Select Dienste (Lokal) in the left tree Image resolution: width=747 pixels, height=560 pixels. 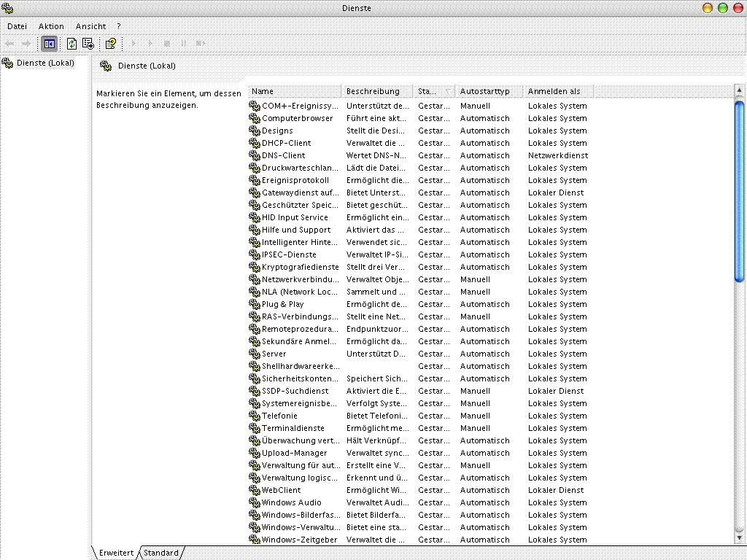tap(45, 63)
